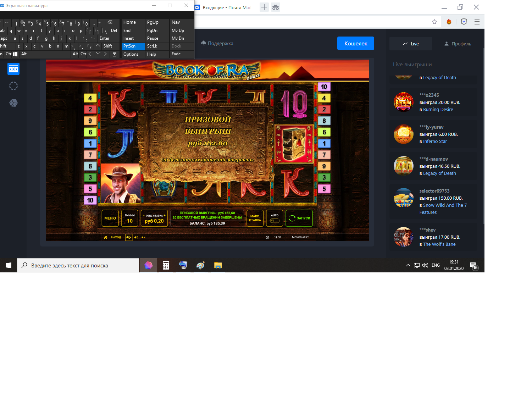Mute the game sound
The width and height of the screenshot is (532, 399).
coord(144,237)
